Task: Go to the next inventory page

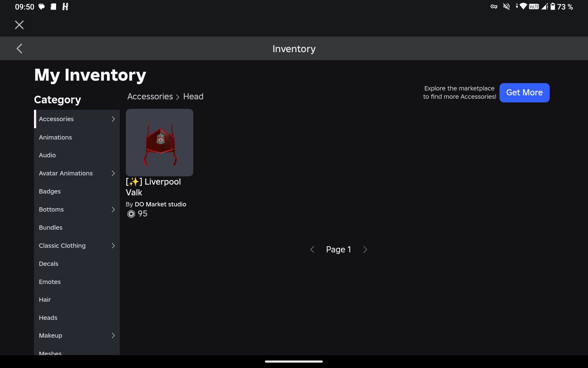Action: tap(365, 250)
